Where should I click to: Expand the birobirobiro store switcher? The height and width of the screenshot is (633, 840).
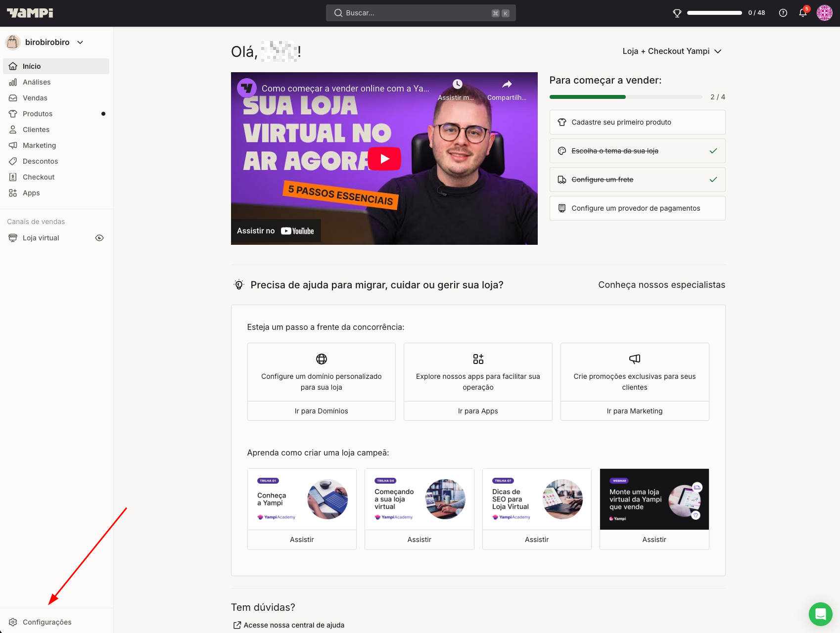(80, 43)
